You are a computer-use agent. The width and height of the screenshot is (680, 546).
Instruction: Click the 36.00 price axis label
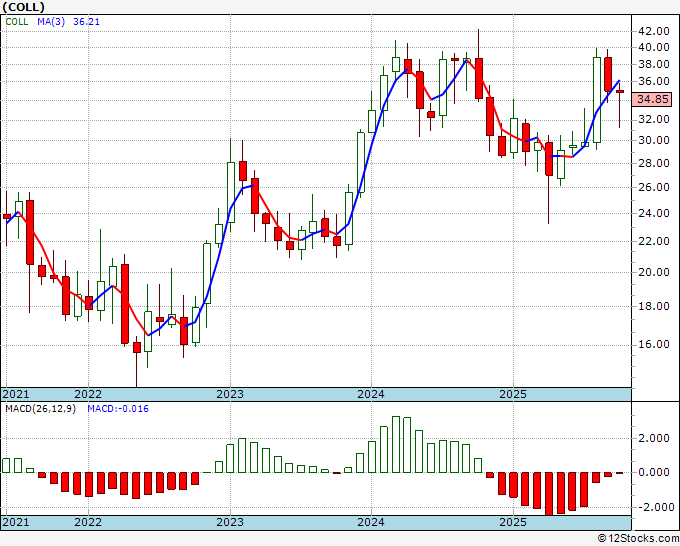point(653,82)
